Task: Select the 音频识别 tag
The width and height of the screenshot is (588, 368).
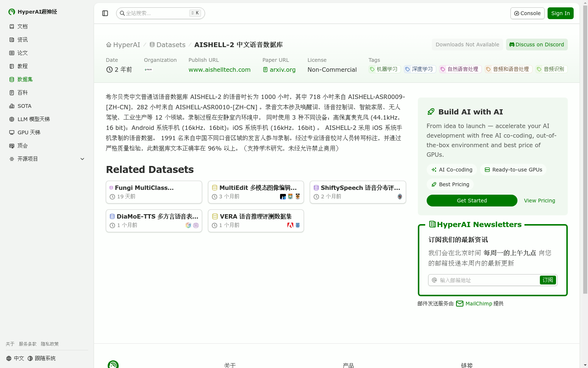Action: [552, 69]
